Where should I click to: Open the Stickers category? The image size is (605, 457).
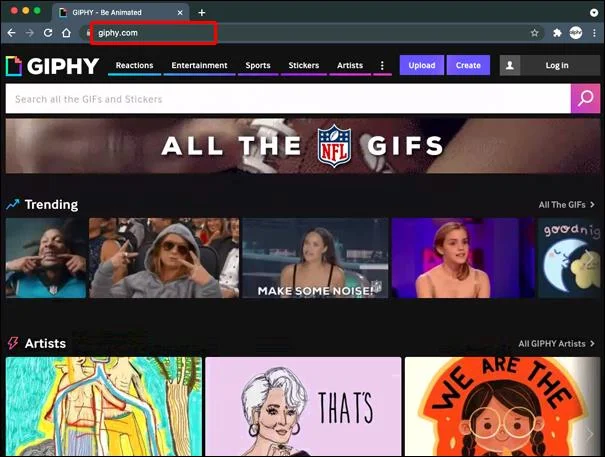coord(304,65)
